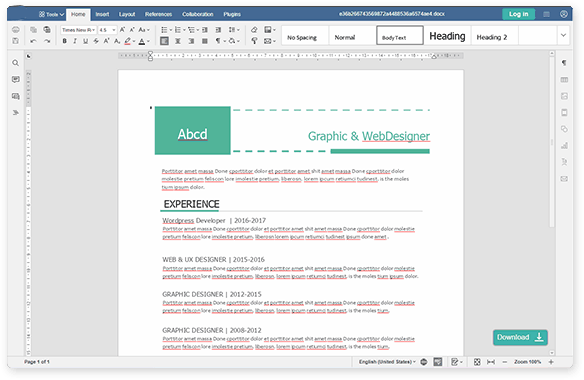
Task: Open the Comments panel in left sidebar
Action: click(x=16, y=79)
